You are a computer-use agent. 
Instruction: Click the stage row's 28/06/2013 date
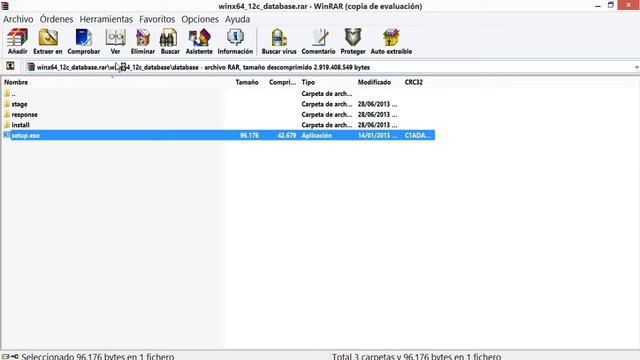click(378, 104)
